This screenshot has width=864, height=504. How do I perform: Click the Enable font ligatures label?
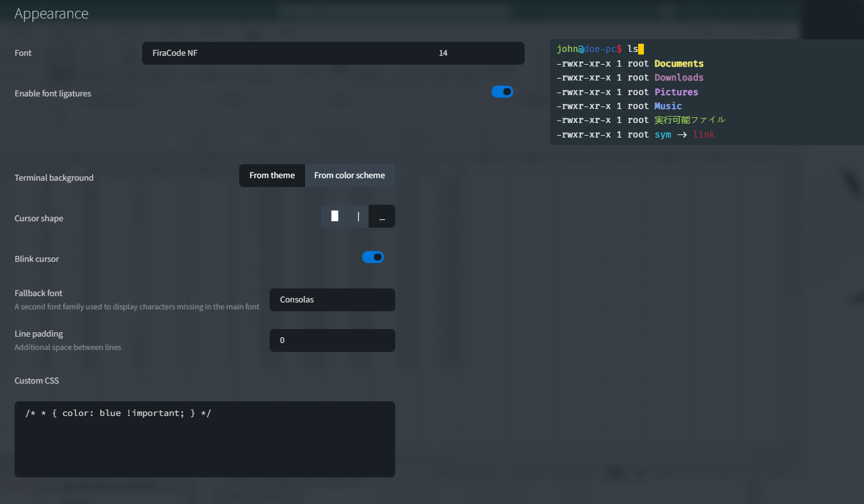(53, 93)
